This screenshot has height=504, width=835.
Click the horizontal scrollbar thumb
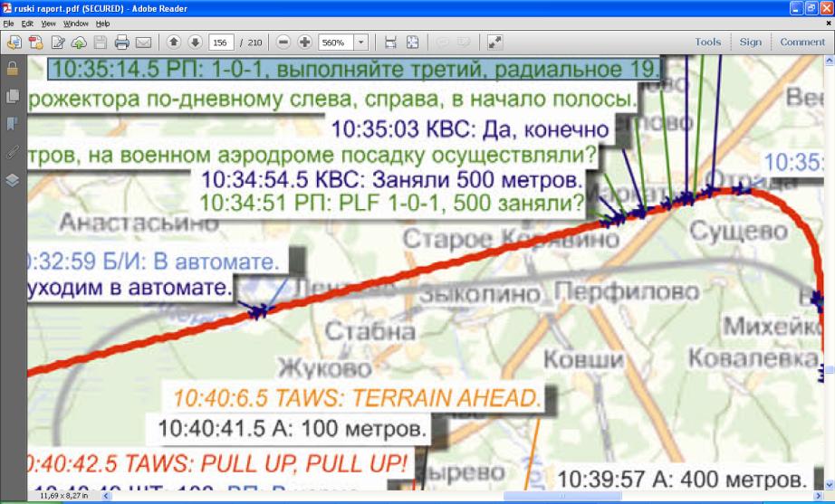(x=561, y=496)
